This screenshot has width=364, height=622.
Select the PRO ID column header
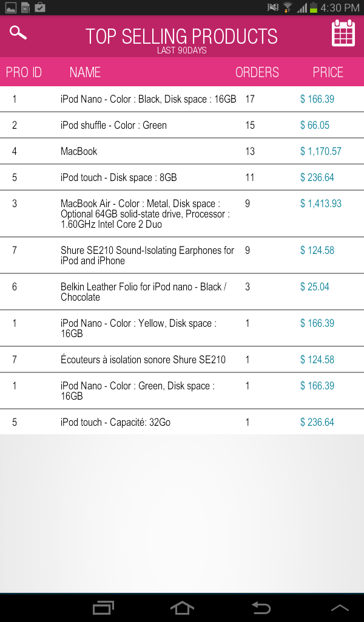coord(24,72)
